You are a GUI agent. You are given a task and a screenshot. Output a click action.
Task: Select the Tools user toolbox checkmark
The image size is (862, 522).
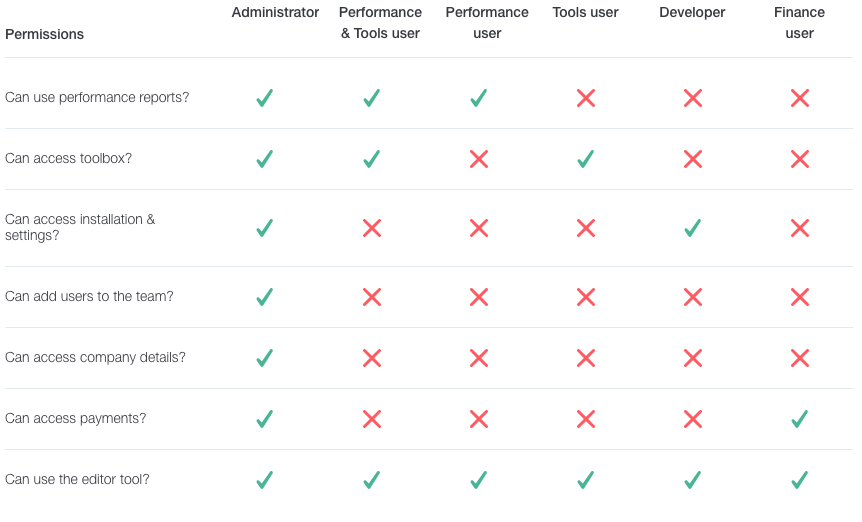pos(585,159)
